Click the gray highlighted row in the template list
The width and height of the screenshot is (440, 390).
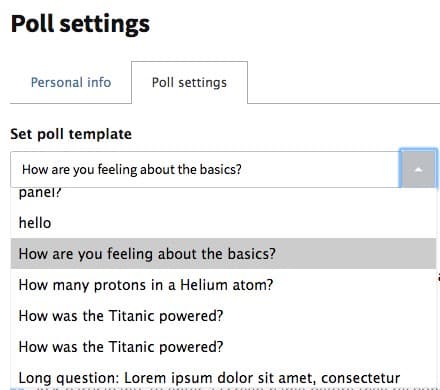pos(223,254)
